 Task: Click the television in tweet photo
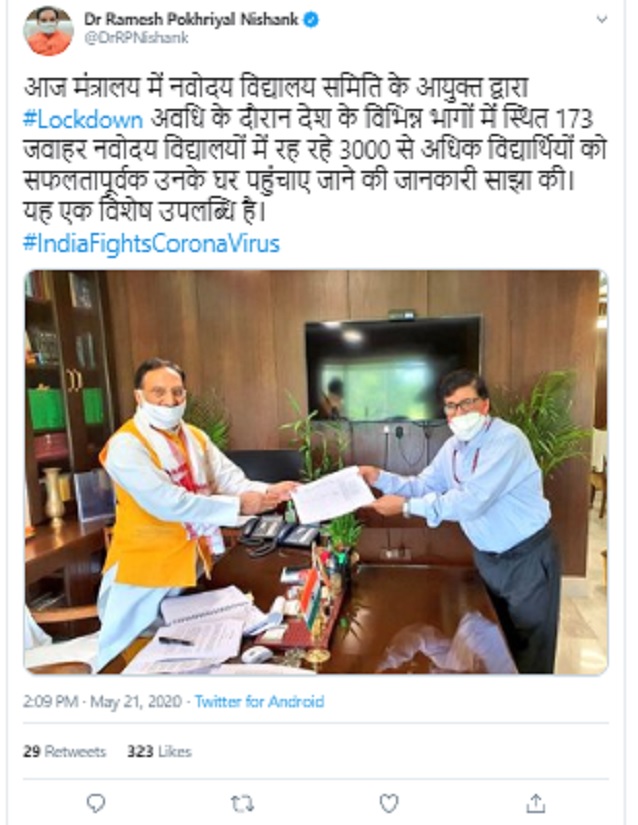[x=393, y=369]
